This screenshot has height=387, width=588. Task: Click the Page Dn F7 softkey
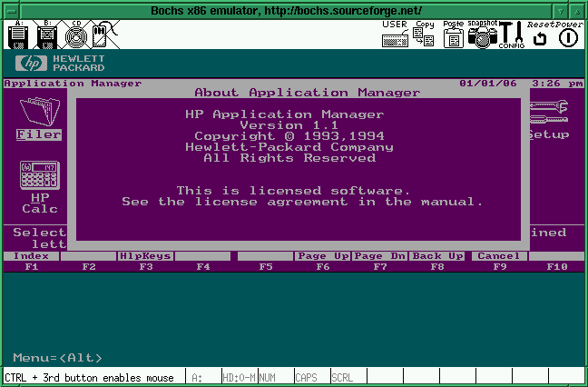coord(380,256)
